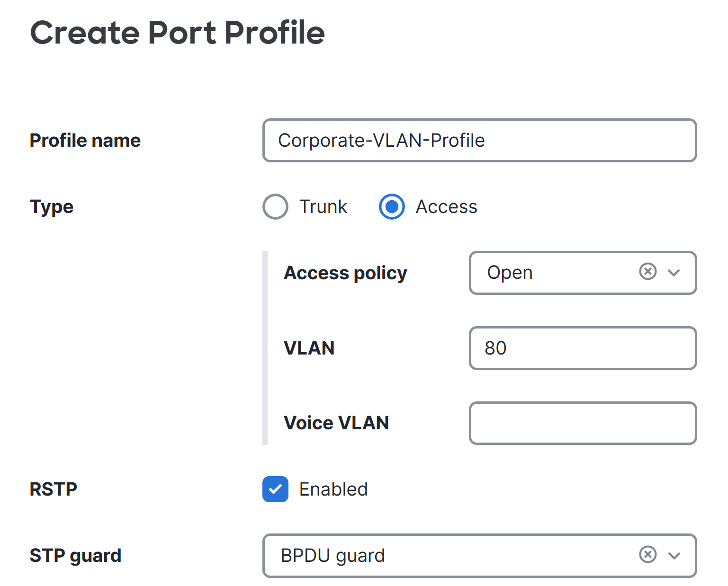The width and height of the screenshot is (728, 586).
Task: Click the Profile name input field
Action: click(x=479, y=140)
